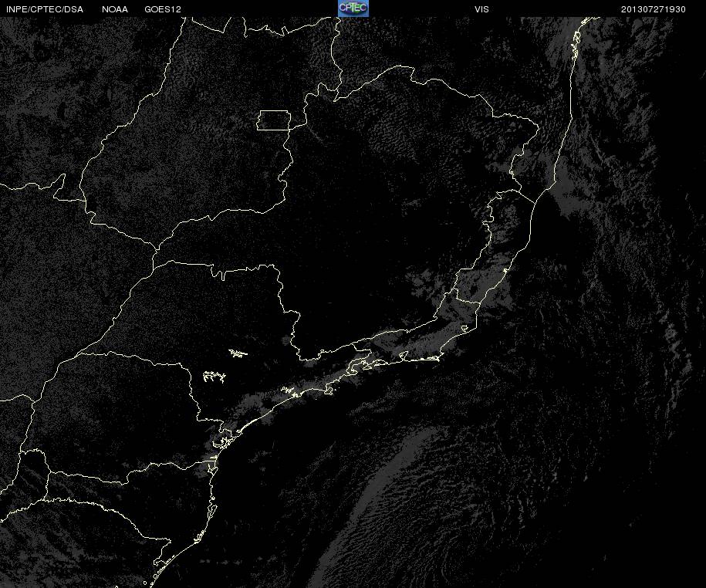This screenshot has width=706, height=588.
Task: Click the 201307271930 timestamp
Action: pos(653,9)
